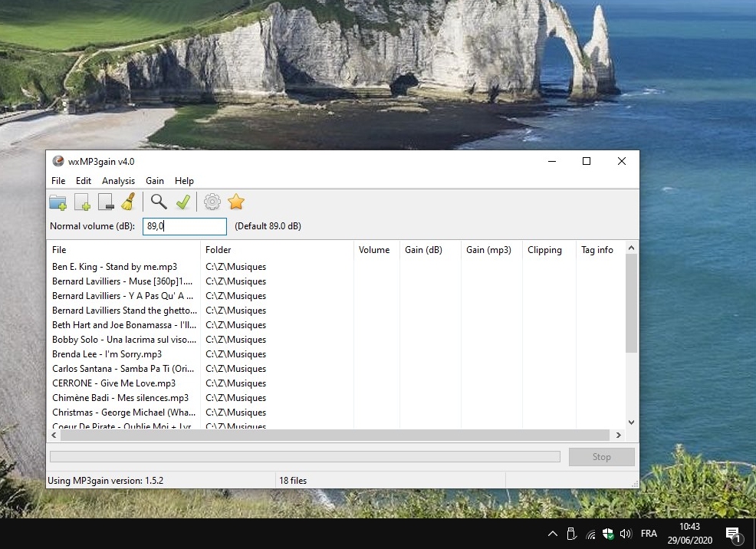Select Christmas - George Michael file
756x549 pixels.
(124, 412)
